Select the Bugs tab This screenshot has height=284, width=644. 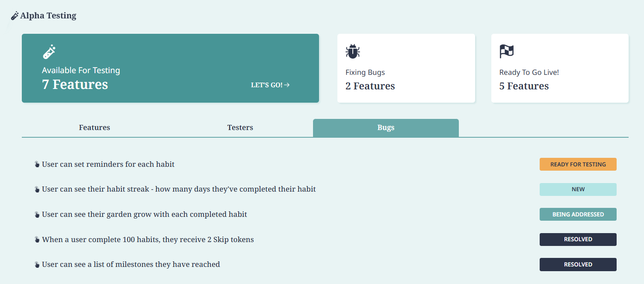pyautogui.click(x=386, y=128)
